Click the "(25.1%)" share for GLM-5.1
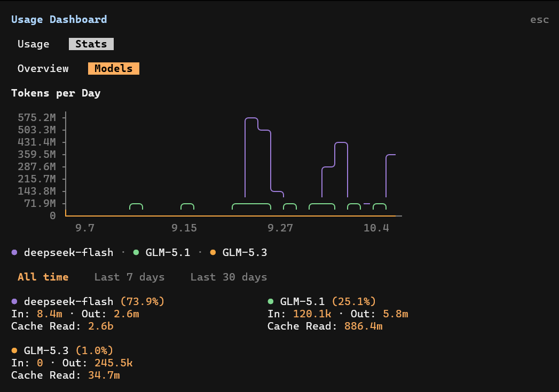The height and width of the screenshot is (392, 559). (x=353, y=301)
